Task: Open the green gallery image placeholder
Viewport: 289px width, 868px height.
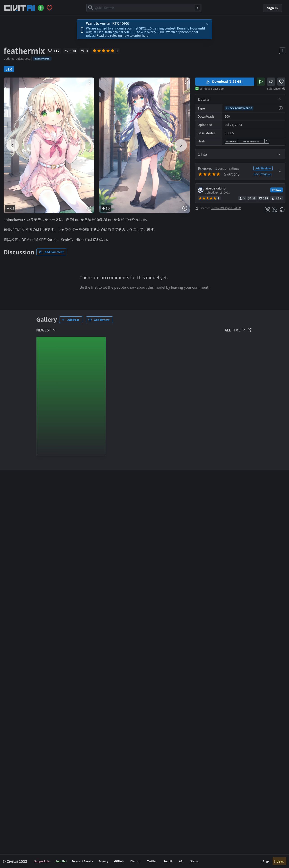Action: [71, 396]
